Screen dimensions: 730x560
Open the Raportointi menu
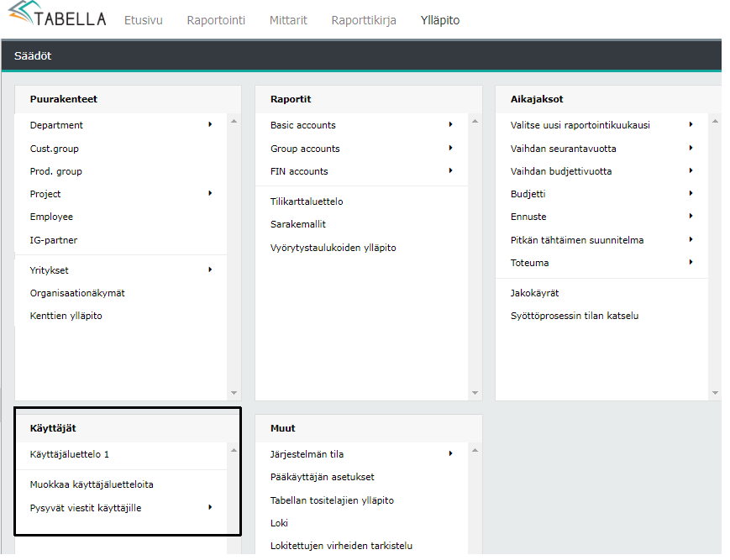click(x=216, y=20)
